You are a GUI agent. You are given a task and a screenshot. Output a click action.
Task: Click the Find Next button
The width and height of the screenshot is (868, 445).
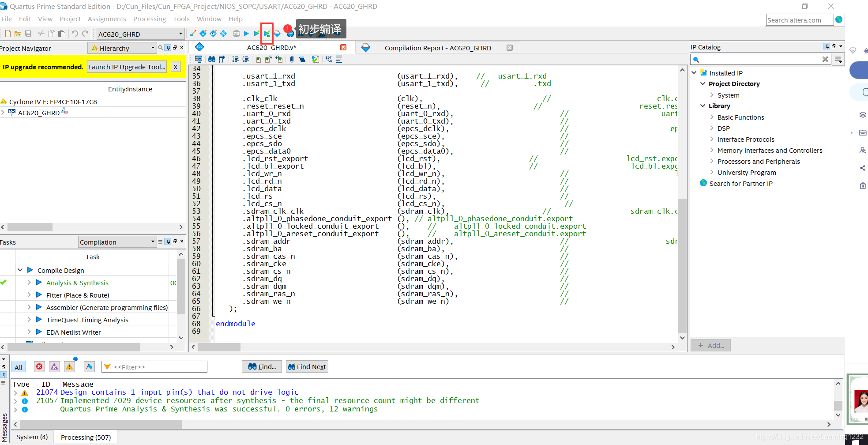point(307,366)
